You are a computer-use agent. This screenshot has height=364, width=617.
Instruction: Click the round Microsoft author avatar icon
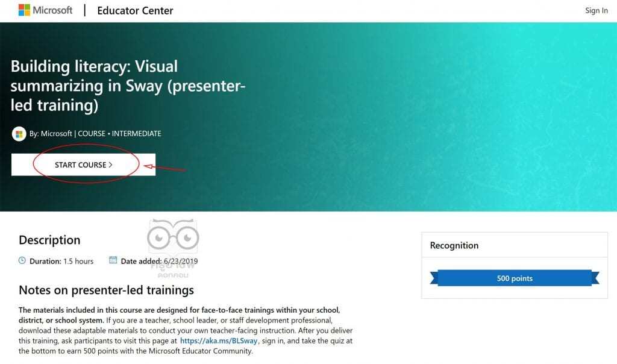click(x=19, y=134)
